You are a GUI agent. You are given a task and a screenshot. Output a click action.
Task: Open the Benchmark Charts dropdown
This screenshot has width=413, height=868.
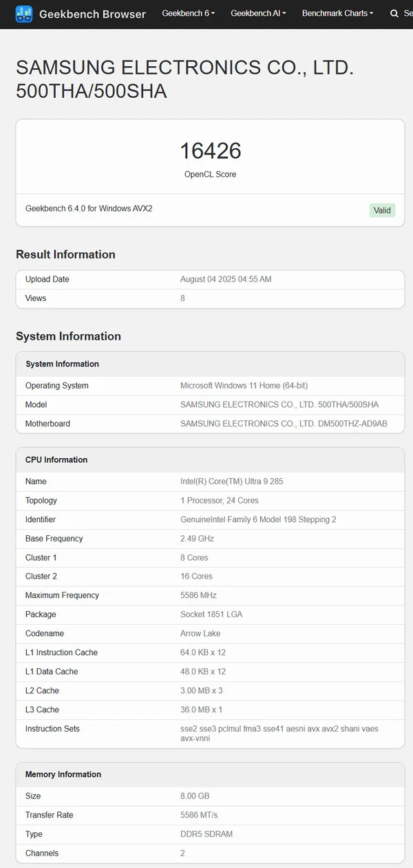pos(337,13)
